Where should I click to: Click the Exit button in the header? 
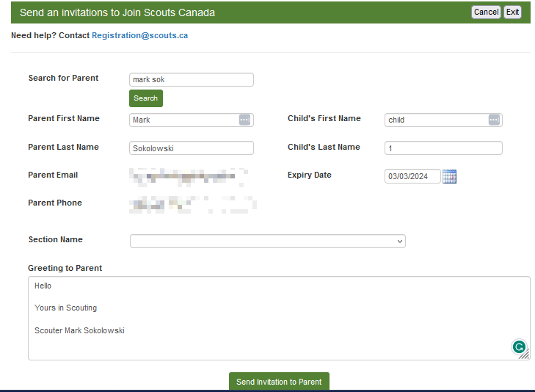tap(512, 12)
